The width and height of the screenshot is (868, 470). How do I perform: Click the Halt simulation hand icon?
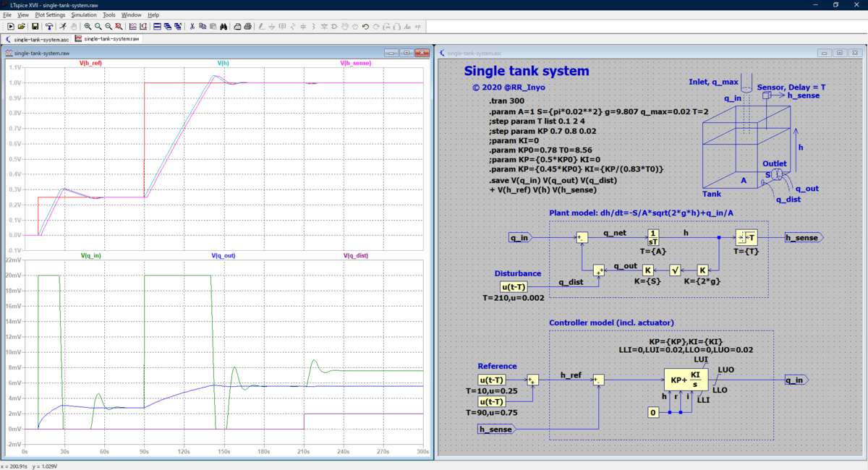(x=74, y=27)
